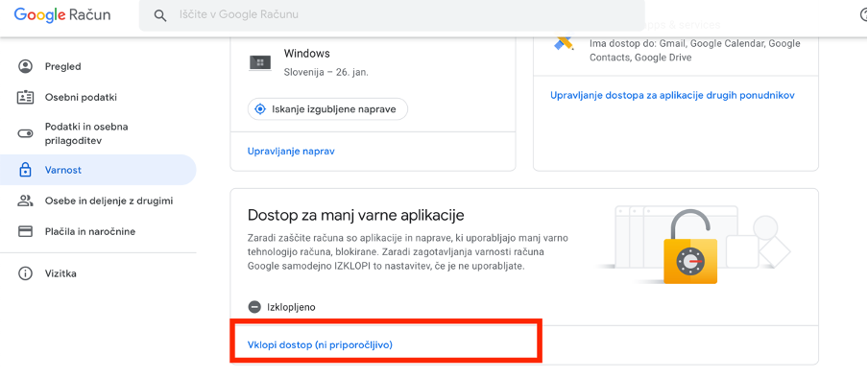Click the Pregled person icon
The image size is (868, 378).
click(x=26, y=66)
